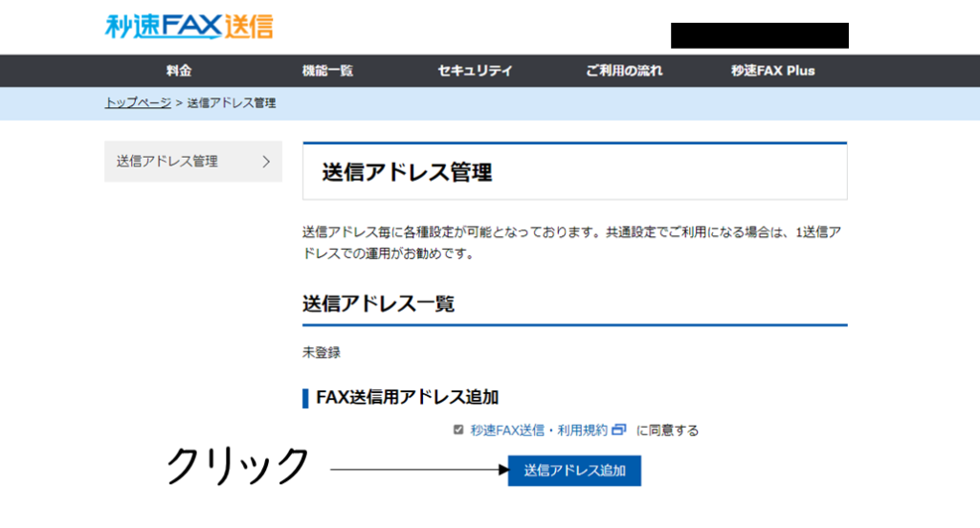Click the 送信アドレス管理 page title
The image size is (980, 528).
[407, 172]
